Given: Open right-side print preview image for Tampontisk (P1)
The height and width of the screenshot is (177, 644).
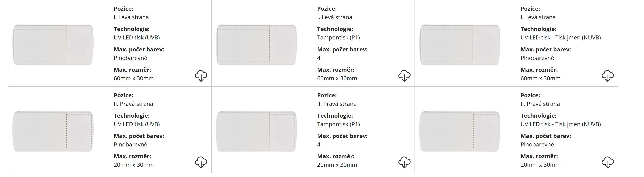Looking at the screenshot, I should (x=256, y=131).
